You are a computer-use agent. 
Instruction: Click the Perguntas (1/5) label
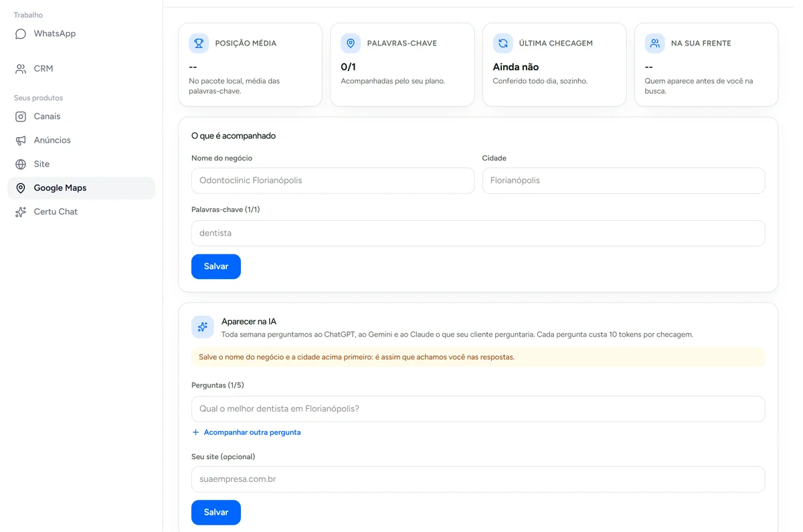[217, 385]
